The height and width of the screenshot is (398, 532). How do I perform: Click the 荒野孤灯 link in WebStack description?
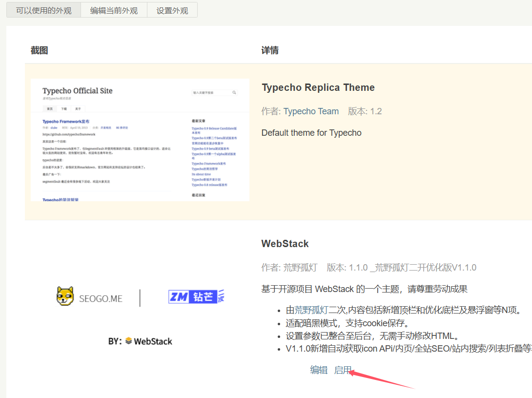pos(311,310)
